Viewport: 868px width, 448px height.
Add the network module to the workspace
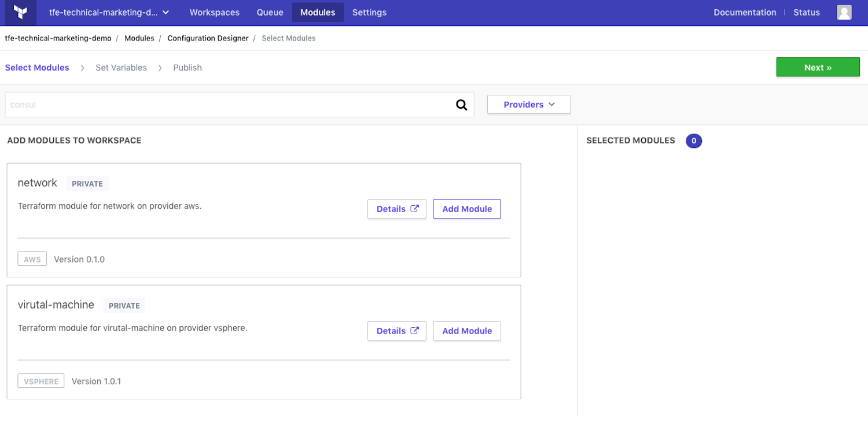coord(466,209)
